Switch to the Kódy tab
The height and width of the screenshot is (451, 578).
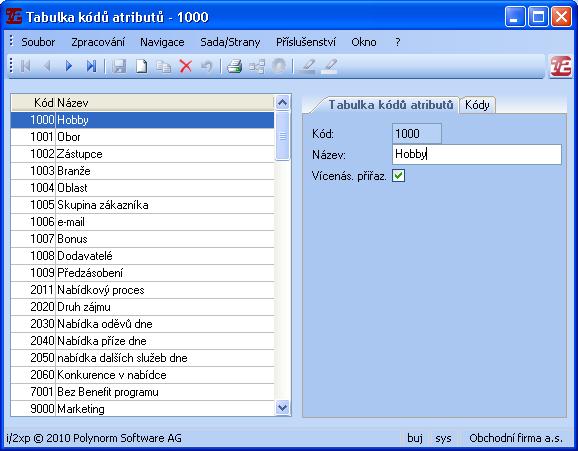click(x=477, y=105)
